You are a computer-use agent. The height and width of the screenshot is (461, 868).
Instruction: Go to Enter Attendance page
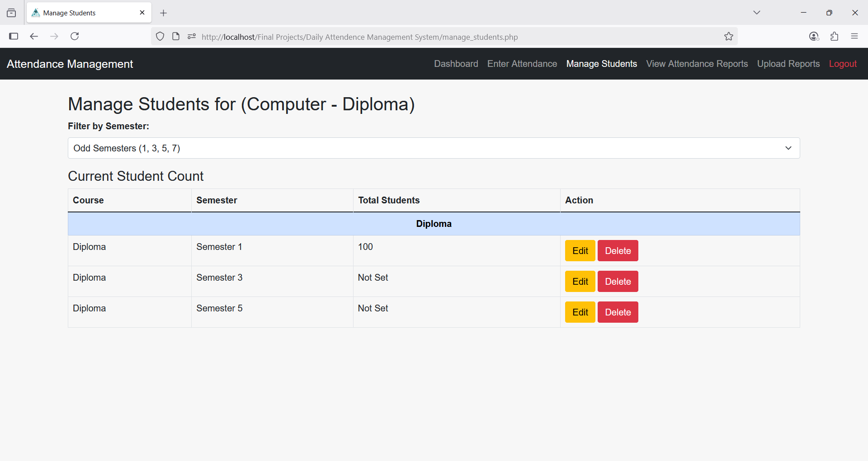tap(522, 64)
